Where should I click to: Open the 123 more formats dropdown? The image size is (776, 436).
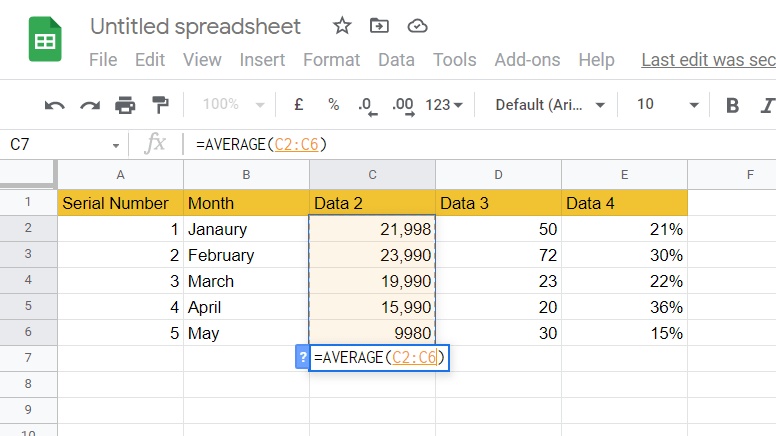point(444,105)
